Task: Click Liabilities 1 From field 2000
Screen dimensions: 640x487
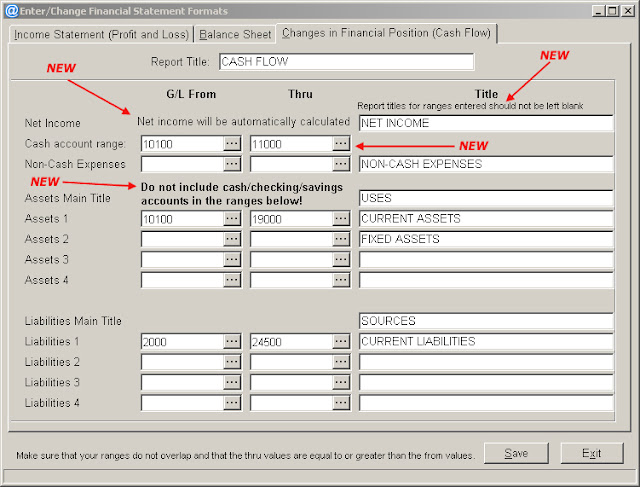Action: [182, 341]
